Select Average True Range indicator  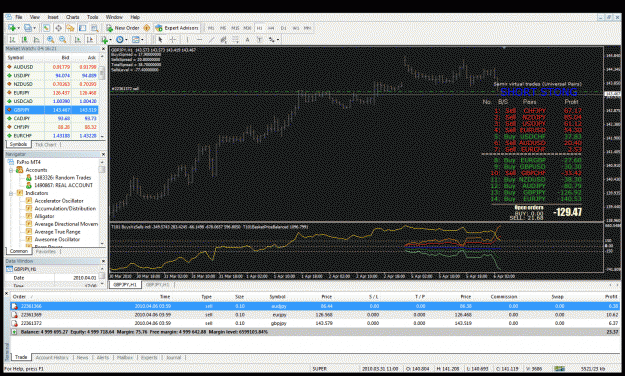coord(53,232)
